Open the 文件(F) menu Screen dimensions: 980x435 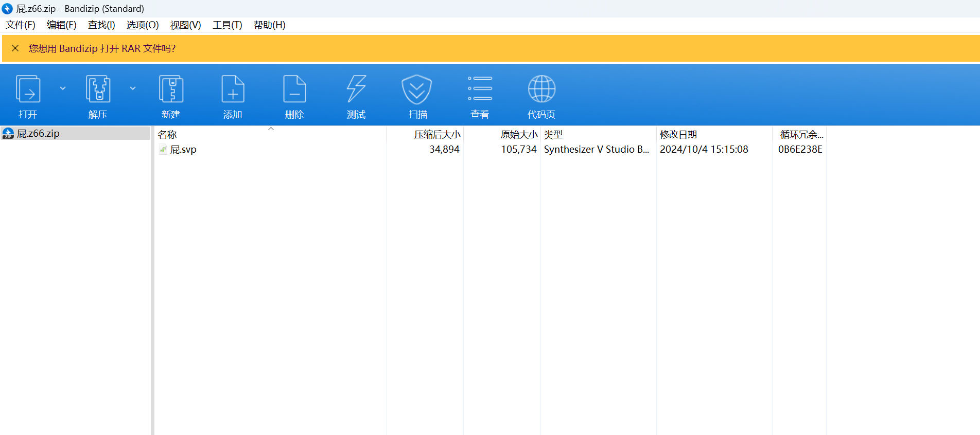click(21, 25)
